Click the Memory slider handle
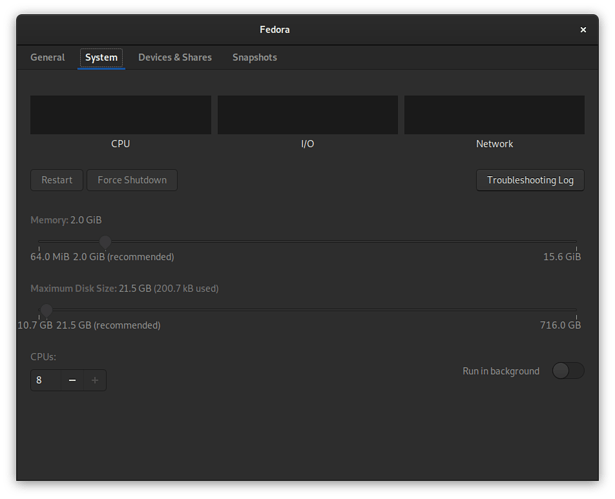This screenshot has height=499, width=615. pyautogui.click(x=105, y=242)
